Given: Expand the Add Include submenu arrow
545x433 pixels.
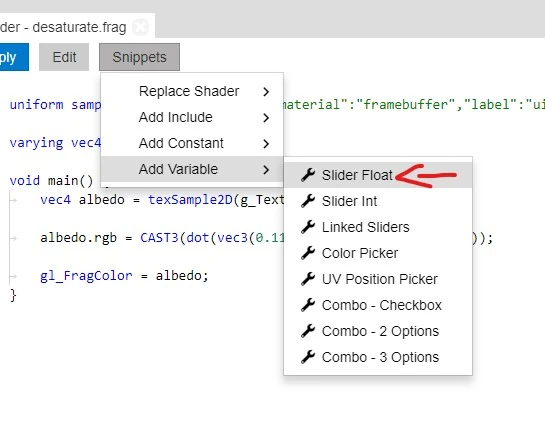Looking at the screenshot, I should click(x=266, y=118).
